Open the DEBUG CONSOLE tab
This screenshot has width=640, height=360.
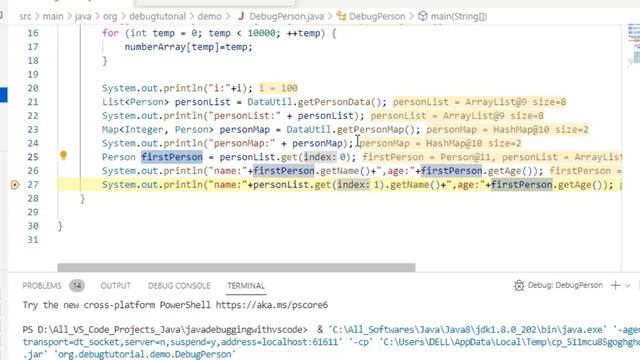pos(179,286)
